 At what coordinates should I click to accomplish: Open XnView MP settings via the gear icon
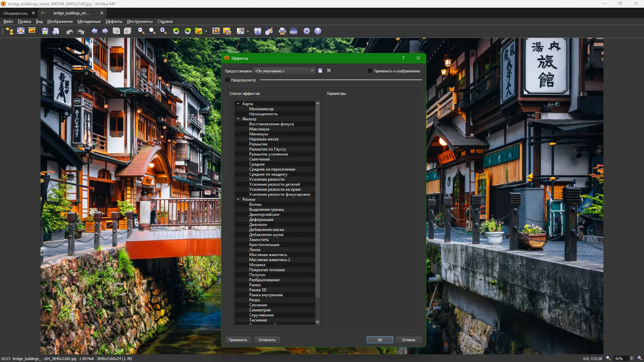click(x=307, y=31)
